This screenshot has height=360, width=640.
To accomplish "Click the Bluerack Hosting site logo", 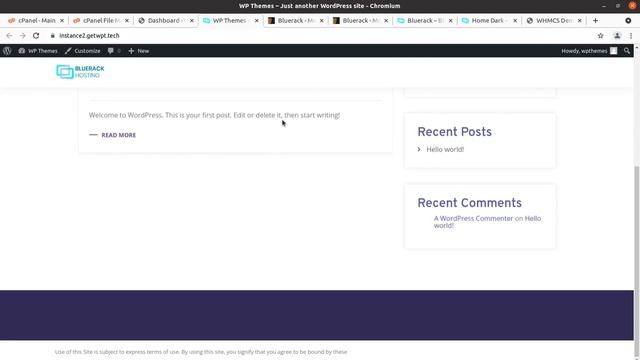I will pyautogui.click(x=80, y=72).
